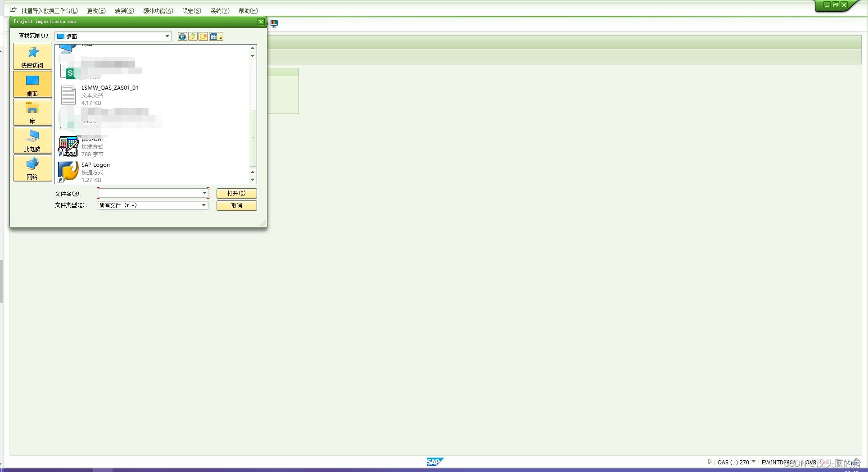Open the 设定(S) menu
This screenshot has width=868, height=472.
point(192,11)
